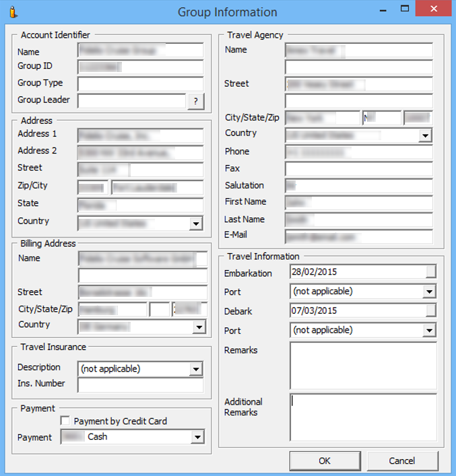Viewport: 456px width, 476px height.
Task: Click the Group Type field
Action: pos(141,84)
